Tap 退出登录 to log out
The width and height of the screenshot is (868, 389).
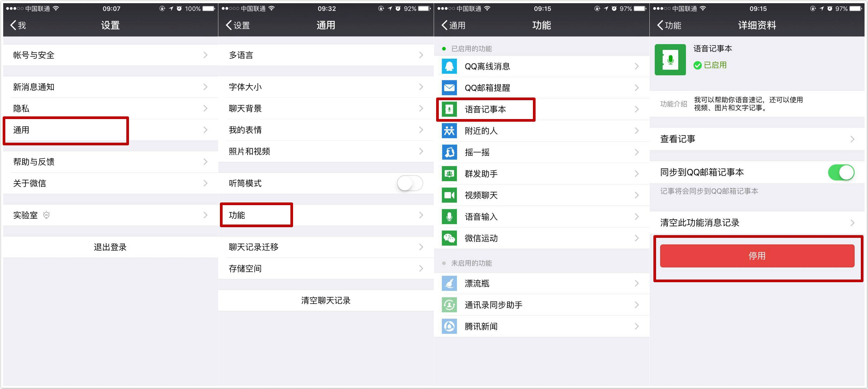(110, 247)
